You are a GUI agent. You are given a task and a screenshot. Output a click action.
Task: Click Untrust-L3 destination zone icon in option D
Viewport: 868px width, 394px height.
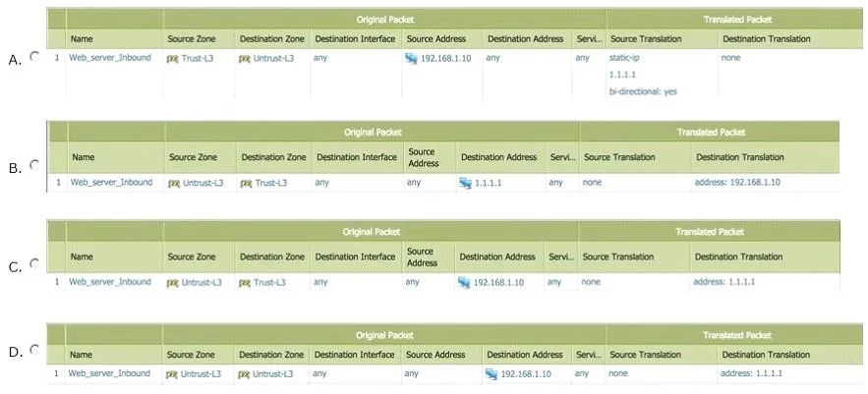[244, 374]
